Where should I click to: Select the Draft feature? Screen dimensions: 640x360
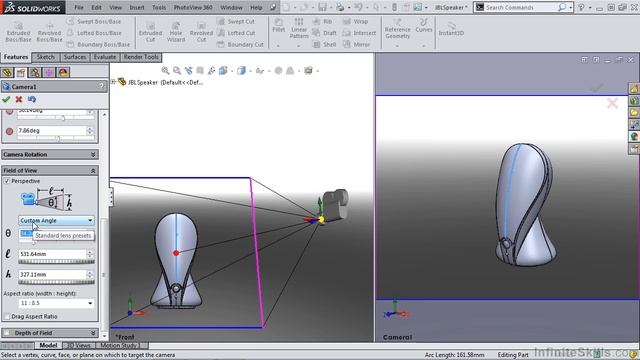point(324,33)
